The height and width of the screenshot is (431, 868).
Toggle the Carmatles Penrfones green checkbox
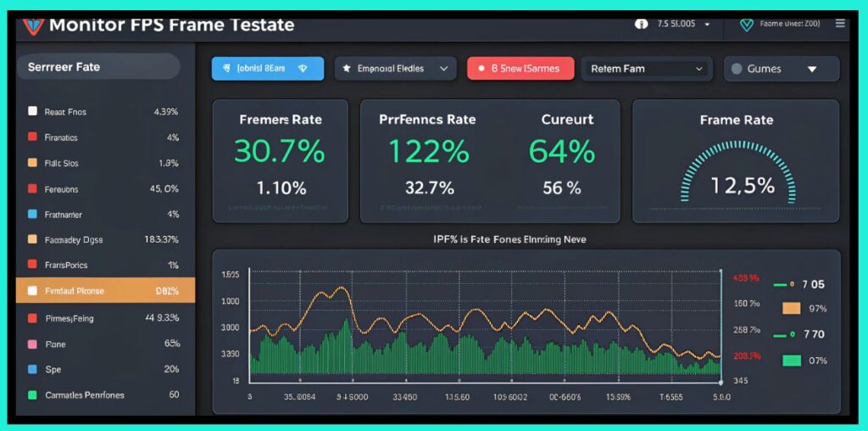(32, 395)
